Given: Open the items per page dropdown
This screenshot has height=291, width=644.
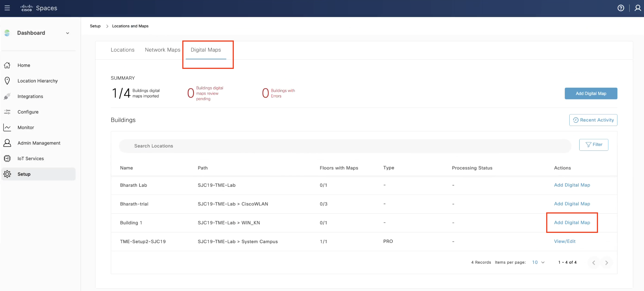Looking at the screenshot, I should pos(538,262).
